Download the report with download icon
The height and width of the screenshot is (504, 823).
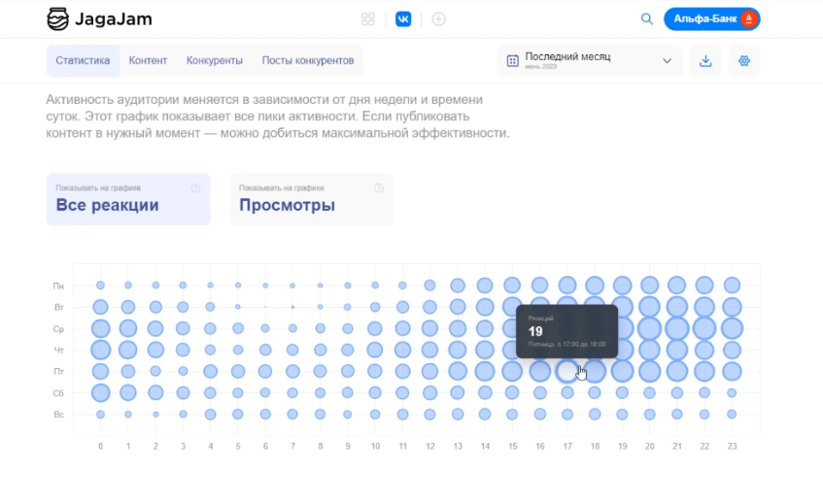coord(705,61)
